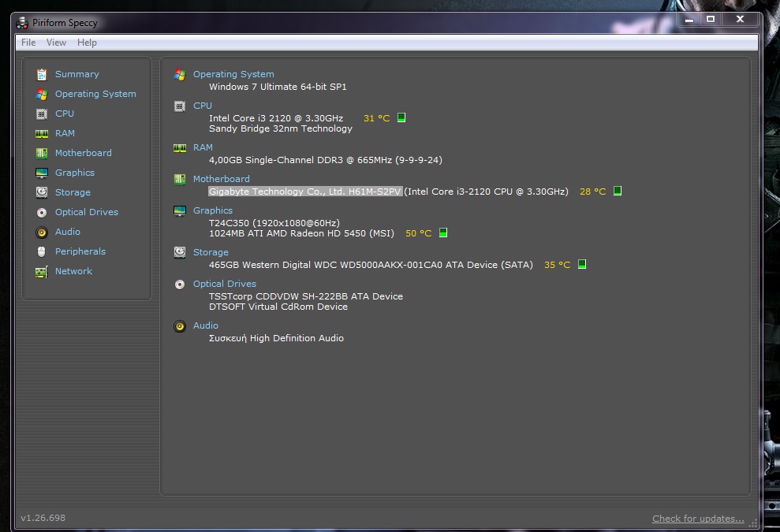Click the Graphics heading link in summary
The height and width of the screenshot is (532, 780).
pyautogui.click(x=213, y=210)
